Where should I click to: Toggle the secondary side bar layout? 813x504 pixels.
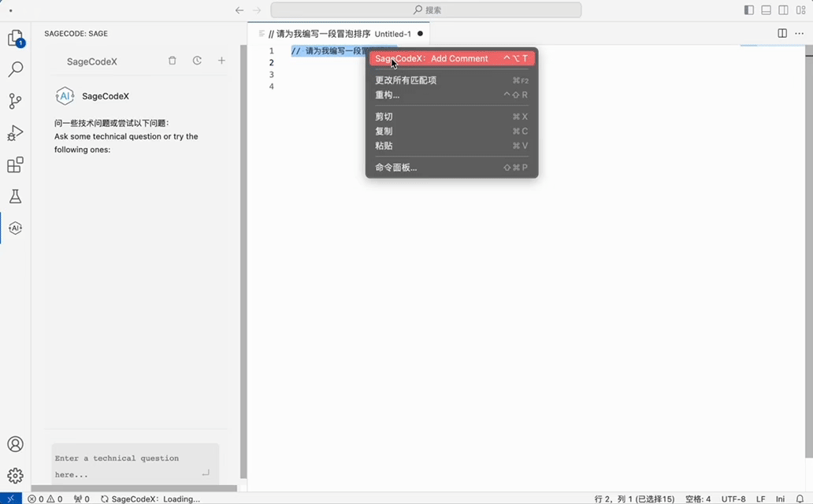[783, 10]
